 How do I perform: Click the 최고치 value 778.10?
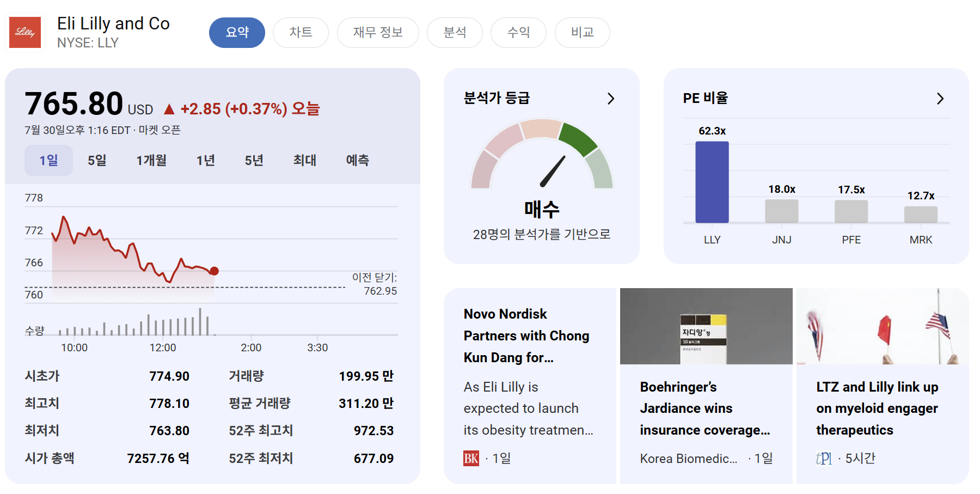169,404
